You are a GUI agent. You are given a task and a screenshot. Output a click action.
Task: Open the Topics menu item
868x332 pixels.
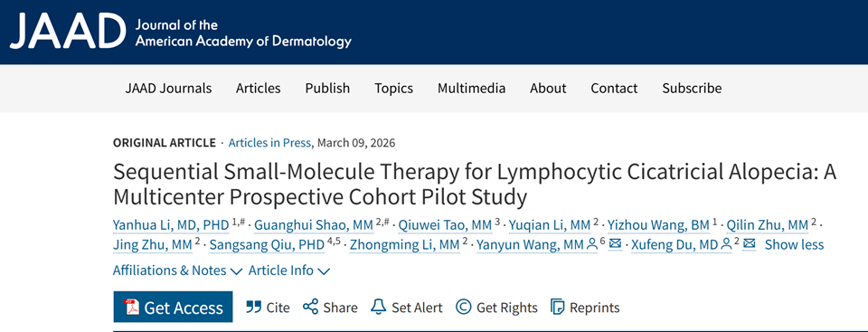click(393, 88)
